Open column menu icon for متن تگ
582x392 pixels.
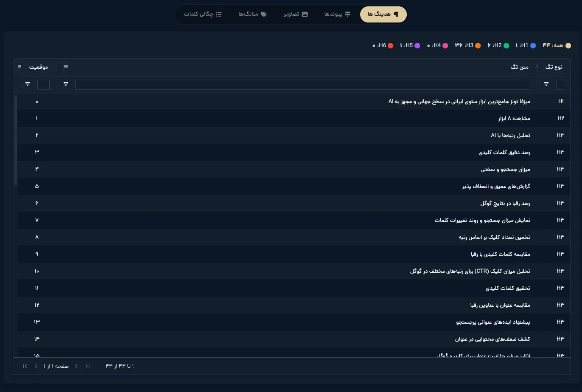(66, 67)
